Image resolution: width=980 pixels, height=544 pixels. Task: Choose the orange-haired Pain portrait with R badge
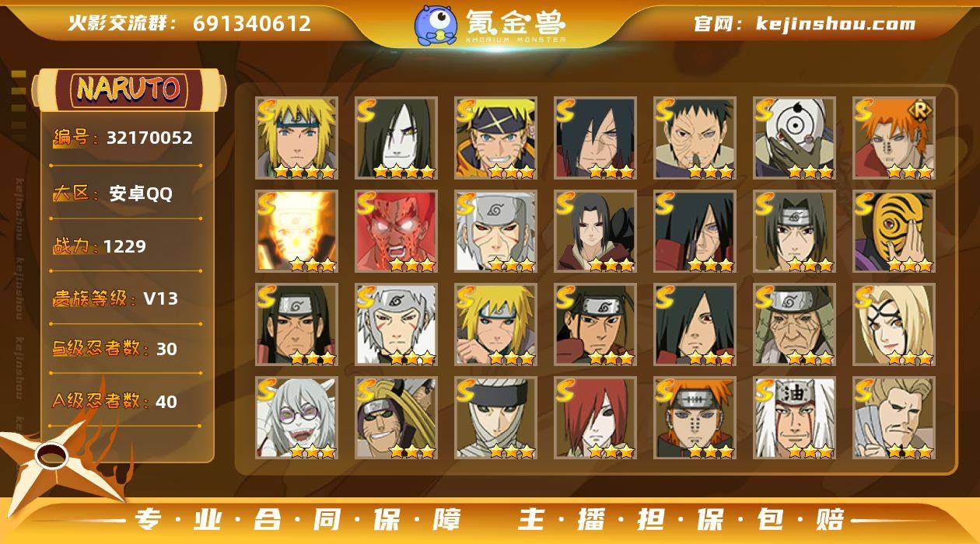pyautogui.click(x=894, y=138)
